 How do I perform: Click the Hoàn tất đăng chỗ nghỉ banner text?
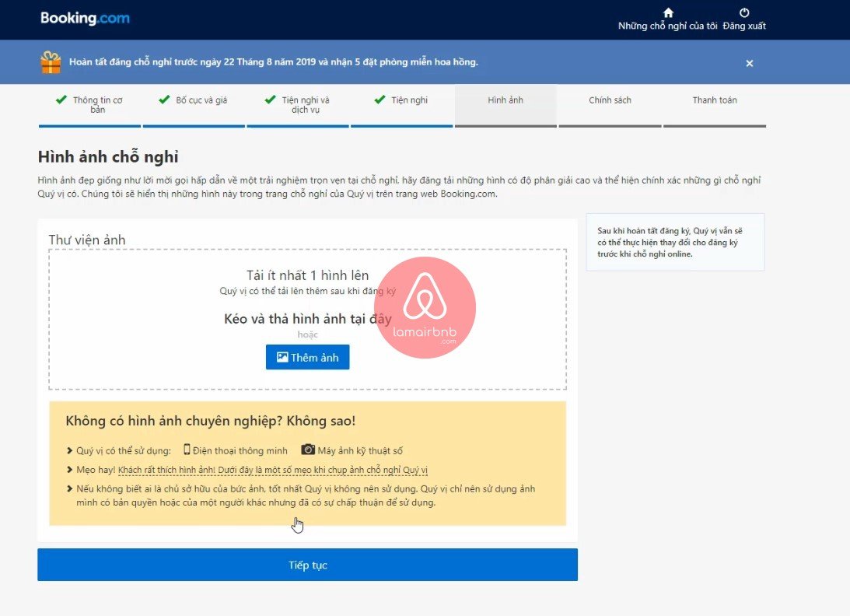(x=273, y=61)
